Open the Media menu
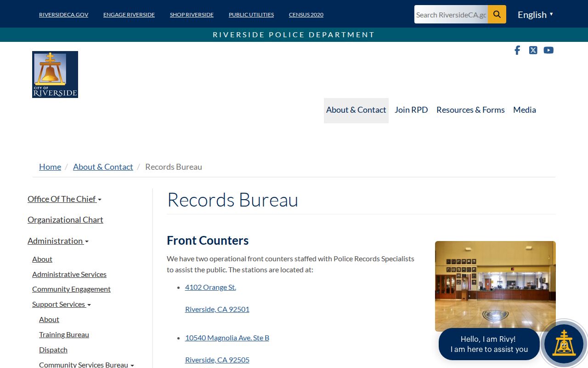The height and width of the screenshot is (368, 588). 525,110
